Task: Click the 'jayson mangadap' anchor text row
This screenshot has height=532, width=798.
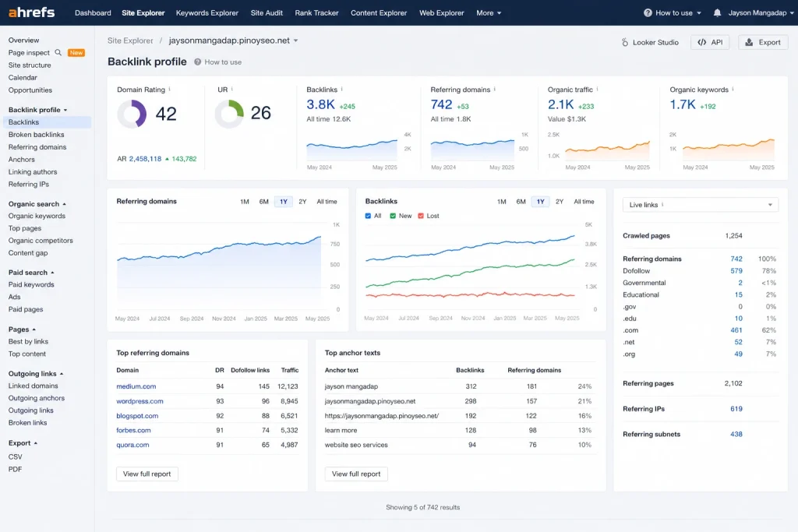Action: [x=460, y=386]
